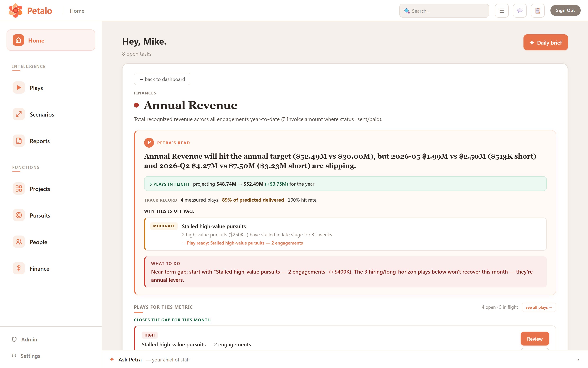Click the sparkle icon on Daily brief
Viewport: 588px width, 368px height.
(x=532, y=43)
